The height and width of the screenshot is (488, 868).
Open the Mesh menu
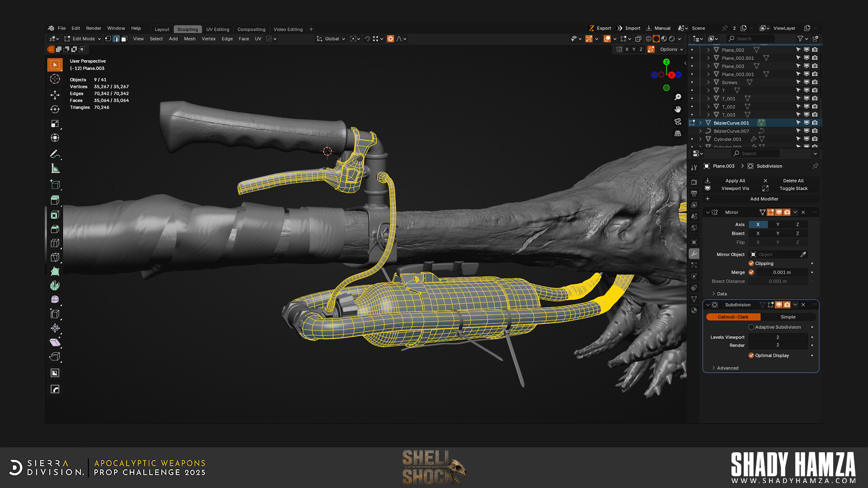tap(189, 39)
